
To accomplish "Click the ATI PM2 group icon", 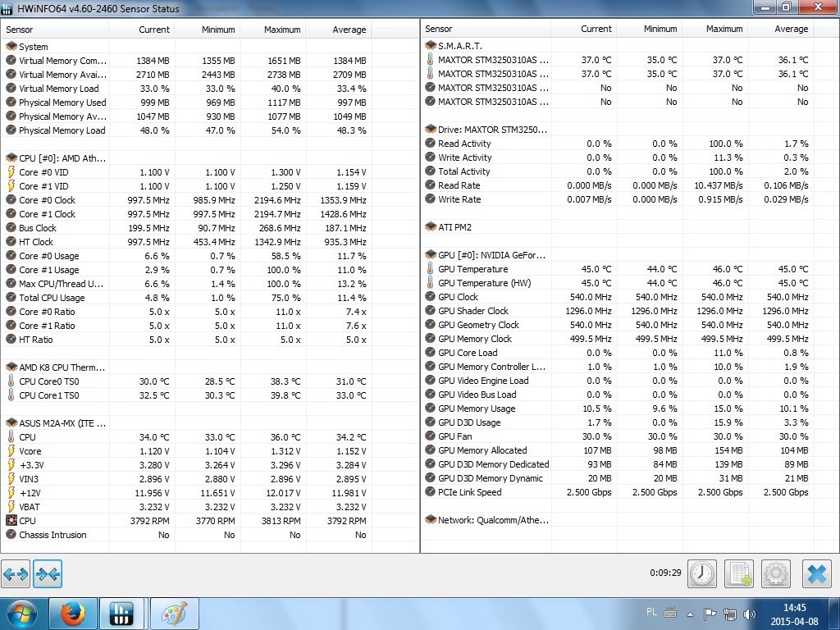I will [431, 226].
